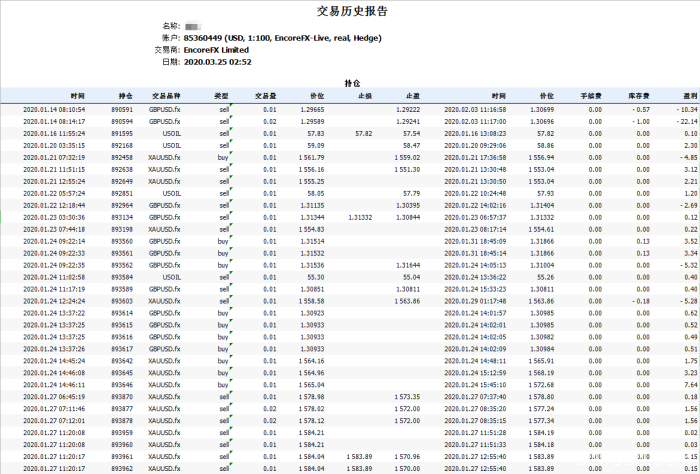Click the 止损 column header
The image size is (700, 474).
point(365,96)
